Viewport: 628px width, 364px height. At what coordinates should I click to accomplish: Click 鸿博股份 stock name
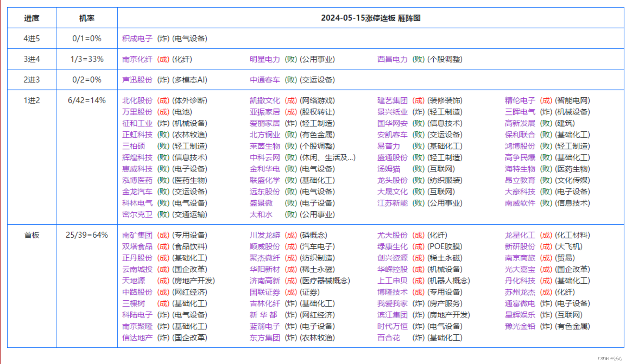pyautogui.click(x=520, y=146)
